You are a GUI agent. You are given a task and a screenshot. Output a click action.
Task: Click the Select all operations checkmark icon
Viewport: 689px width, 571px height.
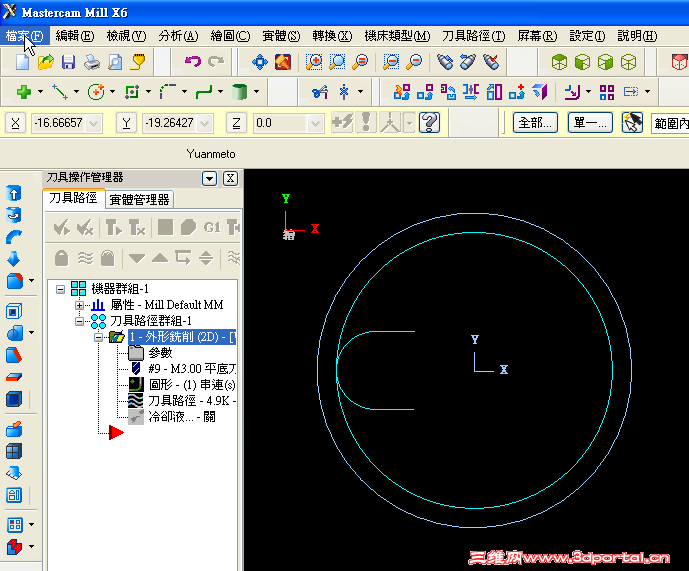point(62,228)
